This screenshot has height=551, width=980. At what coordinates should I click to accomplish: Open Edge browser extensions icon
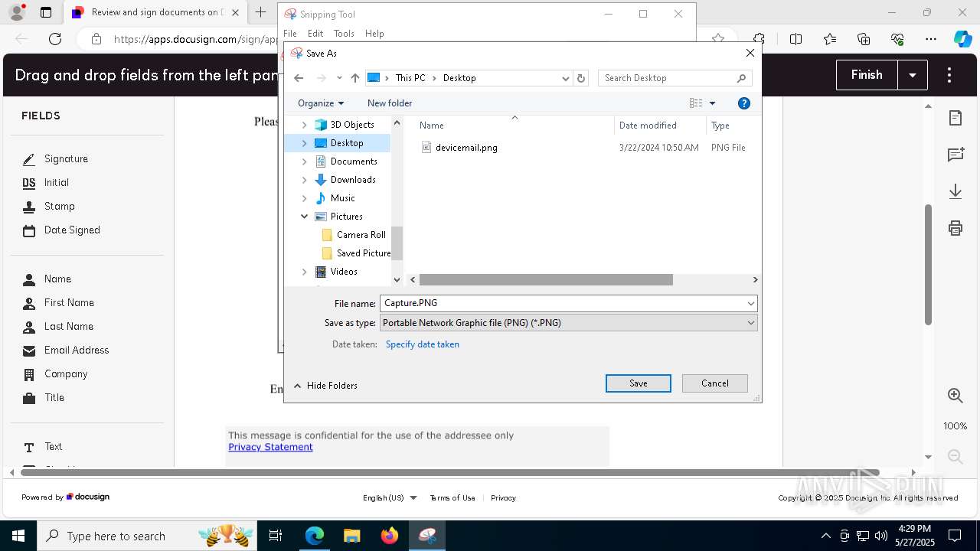click(x=759, y=39)
